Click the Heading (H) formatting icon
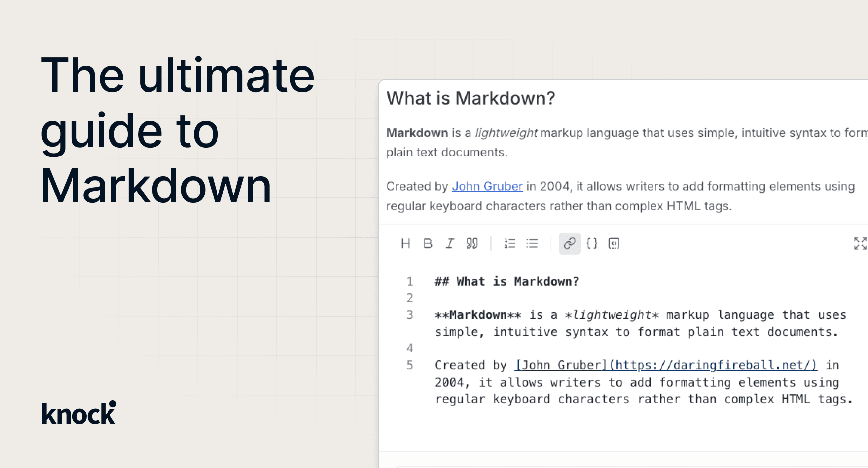 pyautogui.click(x=405, y=243)
